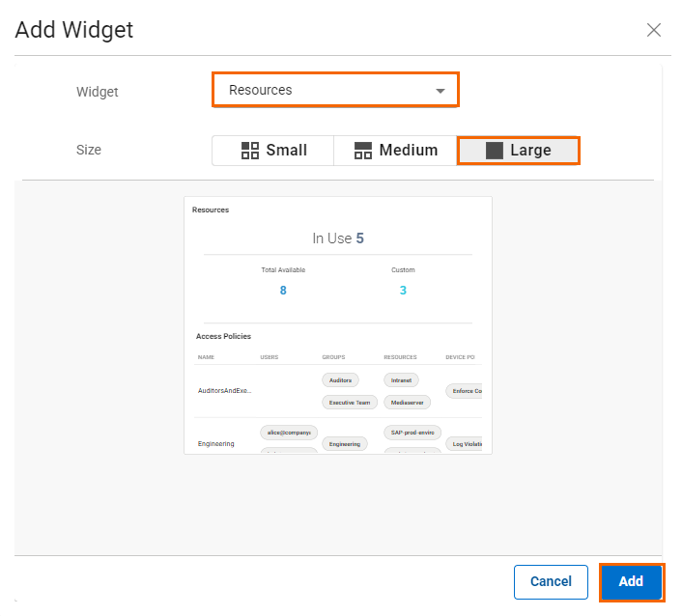Click the Widget dropdown arrow
This screenshot has height=616, width=682.
tap(440, 91)
